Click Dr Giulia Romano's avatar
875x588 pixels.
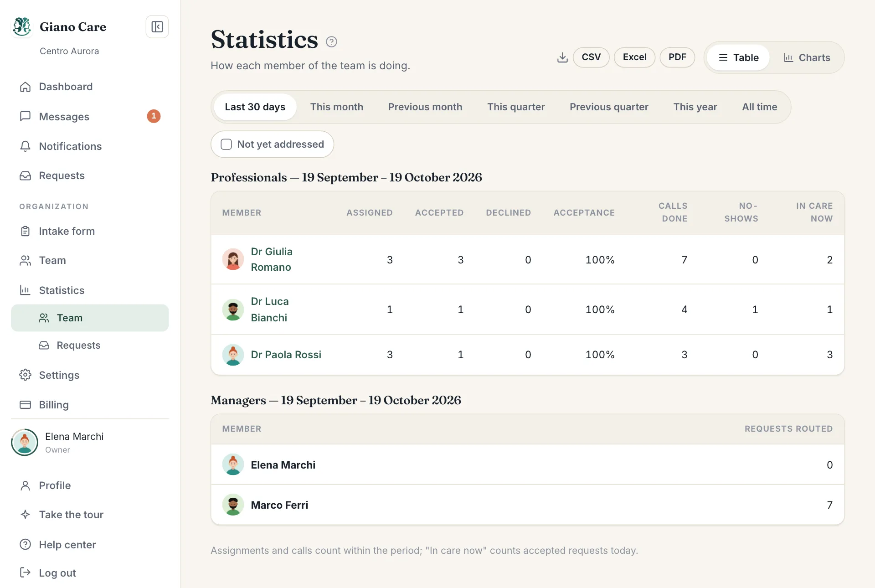point(233,259)
